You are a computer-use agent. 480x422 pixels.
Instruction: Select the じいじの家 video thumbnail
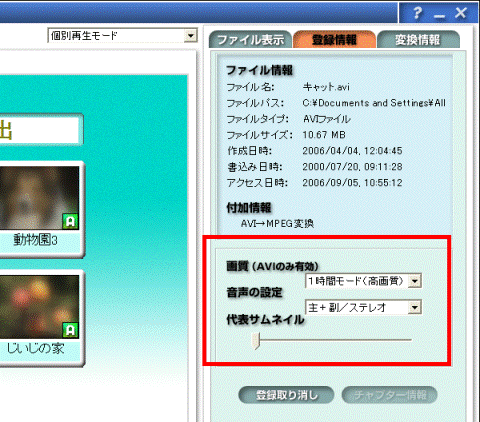click(39, 307)
